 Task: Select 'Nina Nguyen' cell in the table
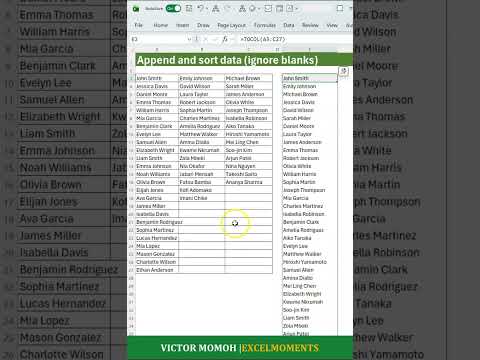tap(248, 166)
